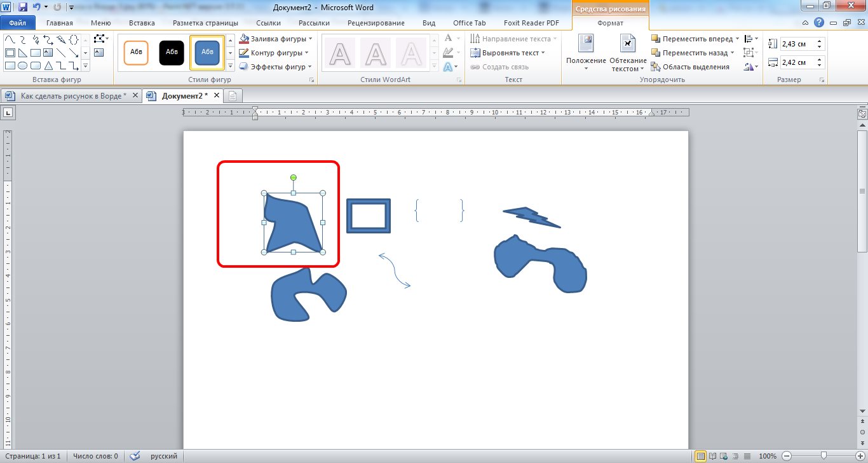
Task: Switch to Web Layout view
Action: point(724,456)
